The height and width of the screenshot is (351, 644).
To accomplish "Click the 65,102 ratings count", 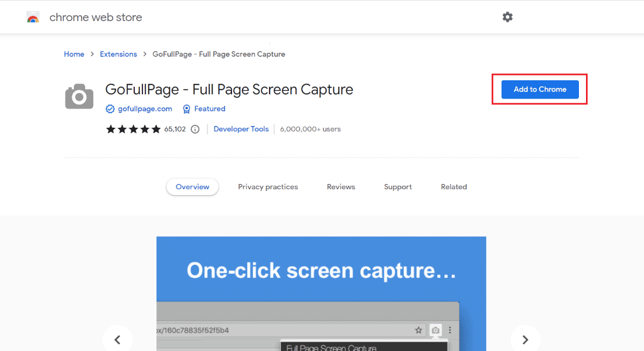I will [x=175, y=130].
